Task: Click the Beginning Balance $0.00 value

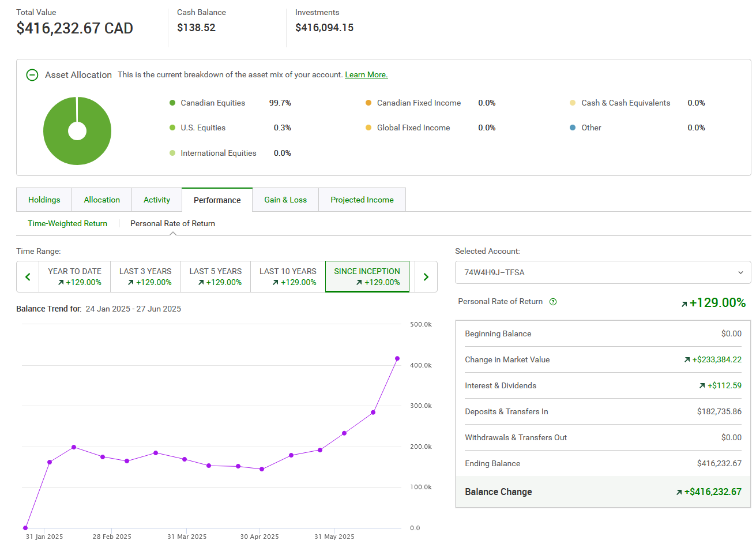Action: click(731, 333)
